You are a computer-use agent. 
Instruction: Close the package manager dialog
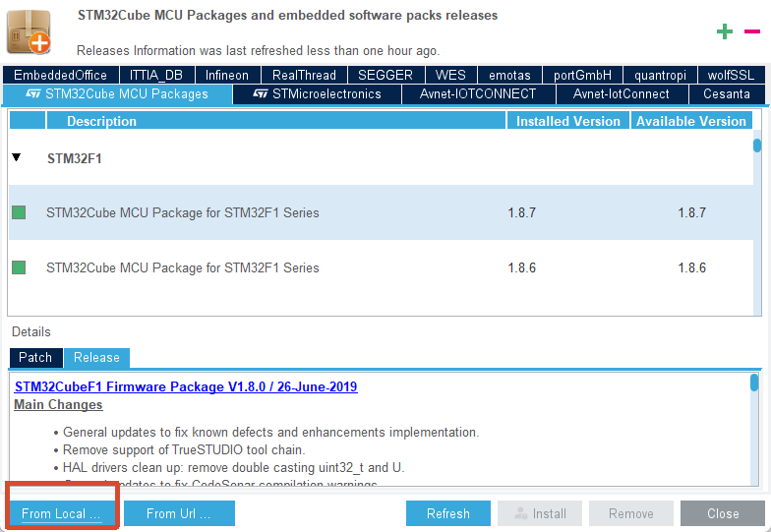723,513
